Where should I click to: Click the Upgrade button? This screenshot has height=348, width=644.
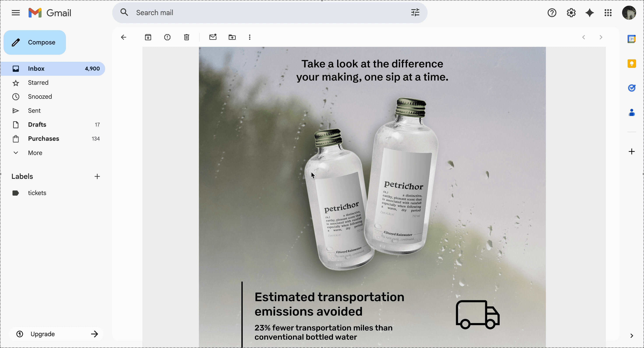pyautogui.click(x=56, y=334)
